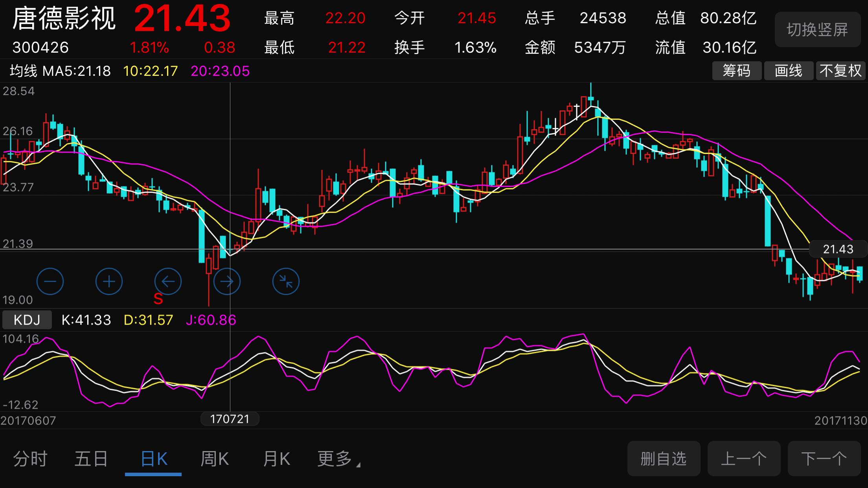Click the 170721 date crosshair marker
This screenshot has height=488, width=868.
[229, 419]
